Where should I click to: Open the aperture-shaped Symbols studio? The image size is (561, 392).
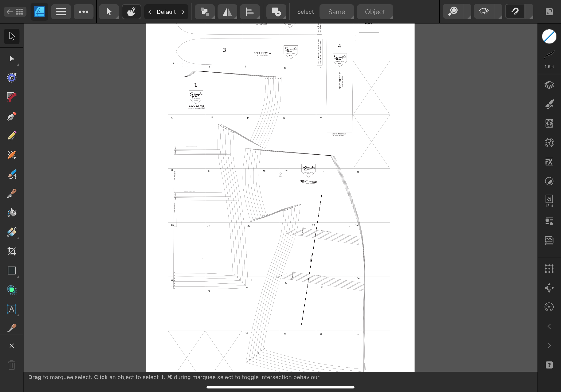click(549, 143)
